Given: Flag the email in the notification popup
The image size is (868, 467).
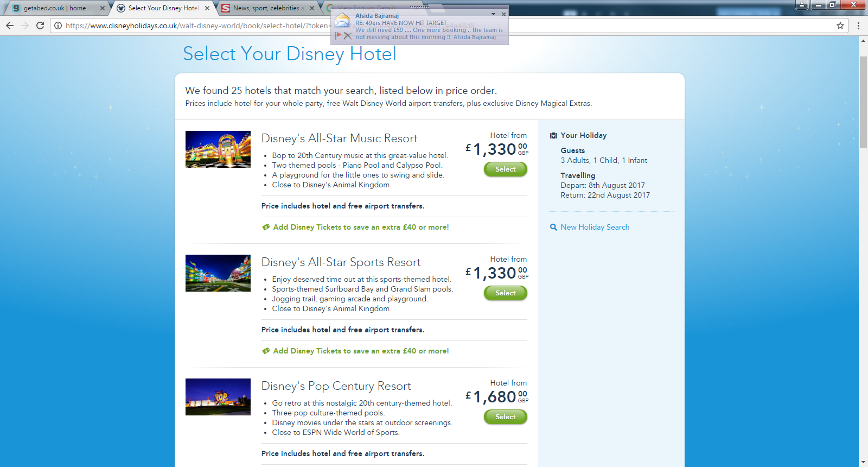Looking at the screenshot, I should 339,36.
